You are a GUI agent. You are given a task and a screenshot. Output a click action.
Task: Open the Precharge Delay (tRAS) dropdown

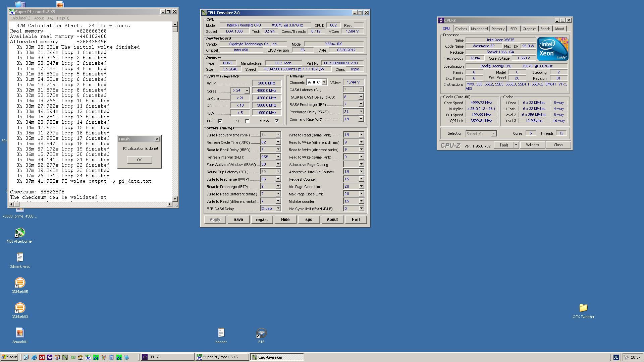(361, 112)
